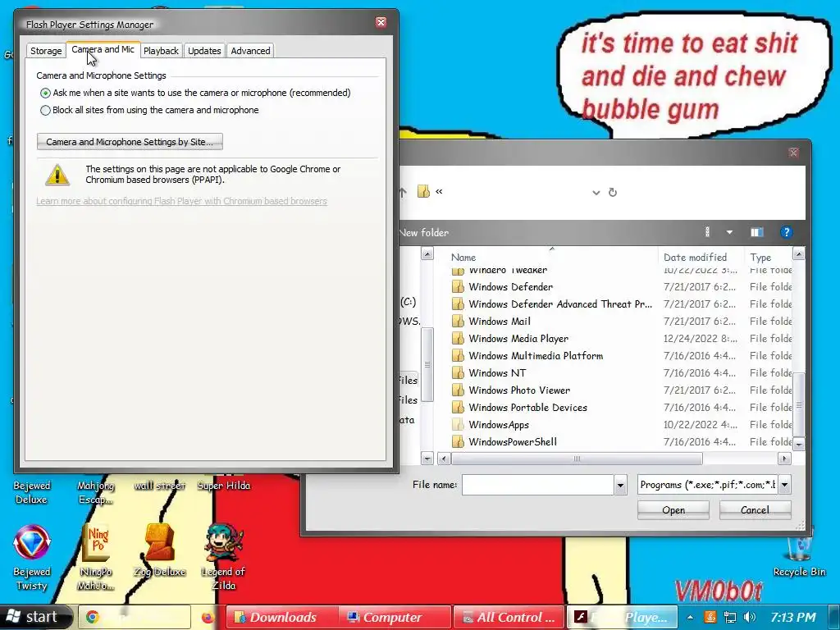840x630 pixels.
Task: Select the Camera and Mic tab
Action: (x=103, y=49)
